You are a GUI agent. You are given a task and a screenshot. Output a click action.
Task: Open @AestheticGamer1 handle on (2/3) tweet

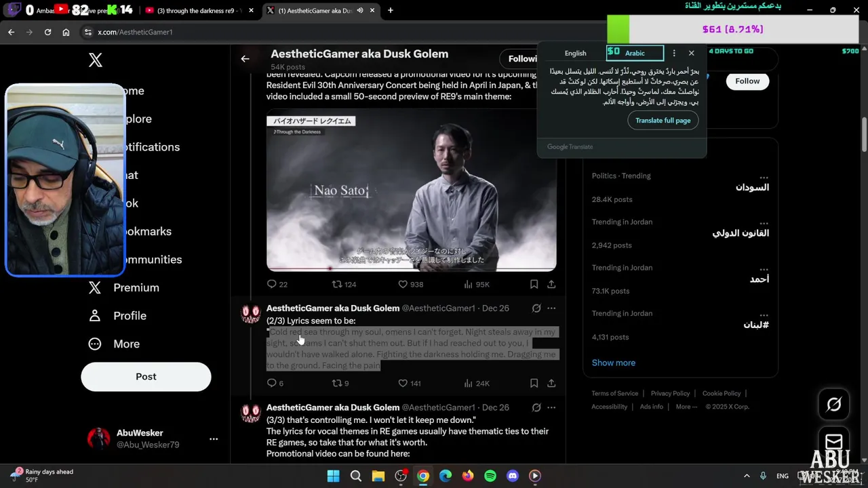tap(439, 308)
